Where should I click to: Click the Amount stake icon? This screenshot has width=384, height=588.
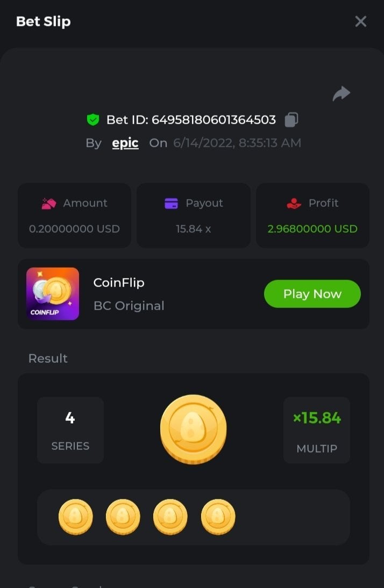pyautogui.click(x=49, y=203)
